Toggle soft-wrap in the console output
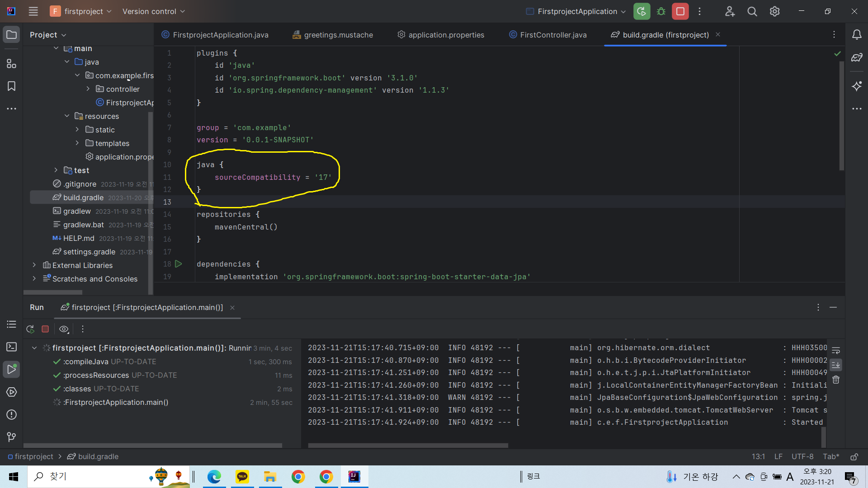Screen dimensions: 868x488 point(836,350)
